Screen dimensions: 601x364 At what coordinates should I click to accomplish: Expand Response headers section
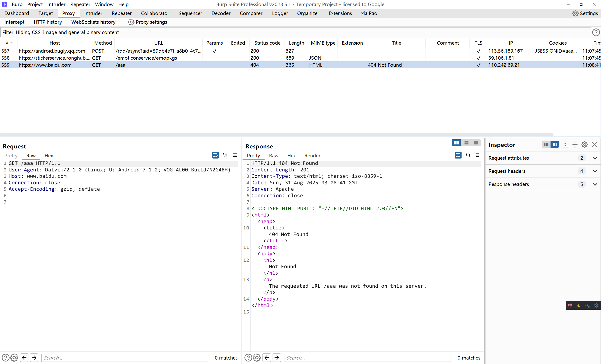(x=595, y=184)
